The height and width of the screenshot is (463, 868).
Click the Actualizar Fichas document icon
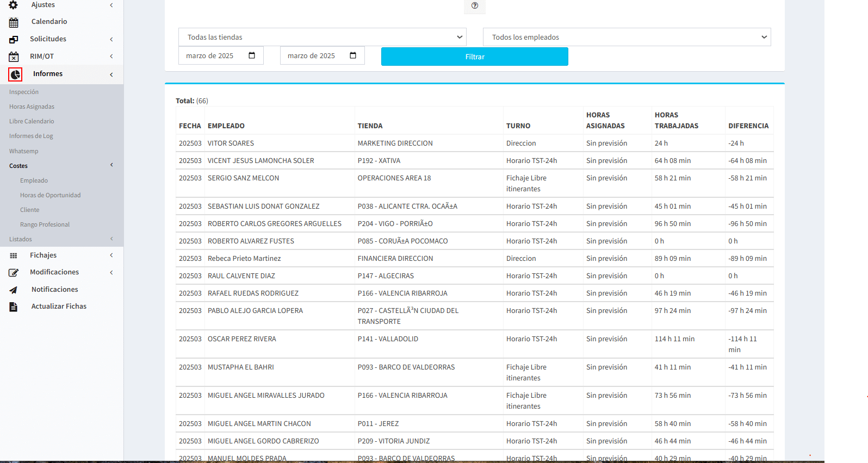click(14, 306)
